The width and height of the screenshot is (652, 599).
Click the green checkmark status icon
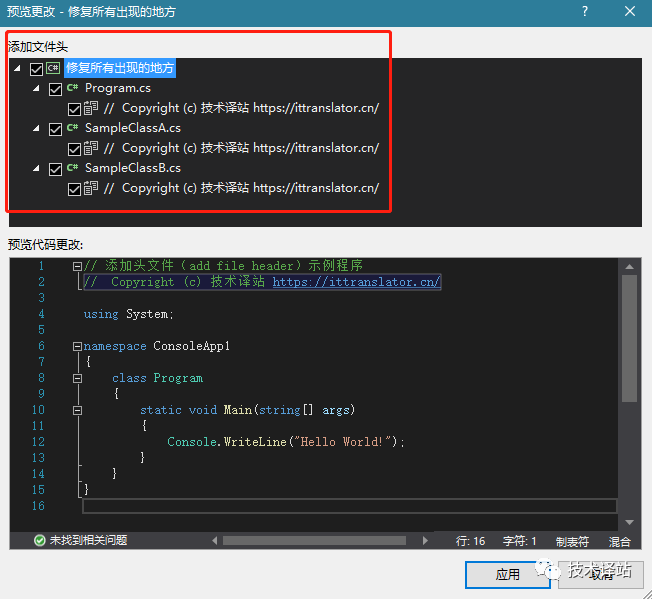[x=40, y=540]
